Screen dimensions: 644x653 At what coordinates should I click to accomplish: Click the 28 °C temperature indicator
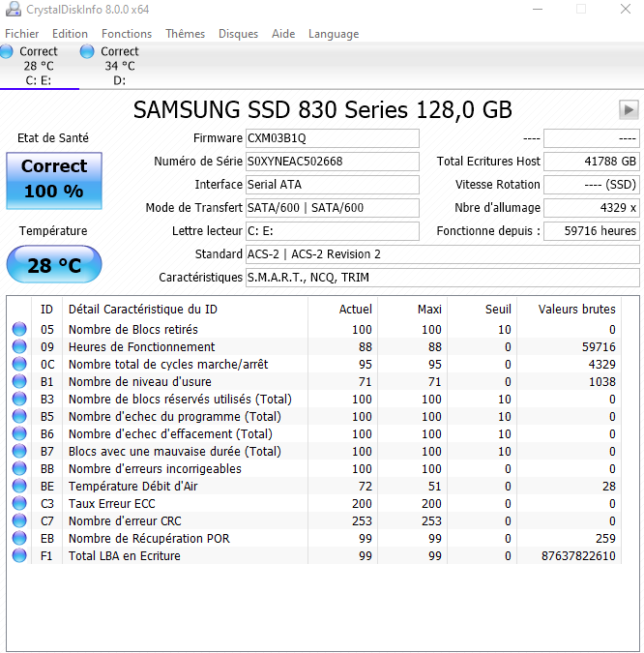[x=53, y=264]
